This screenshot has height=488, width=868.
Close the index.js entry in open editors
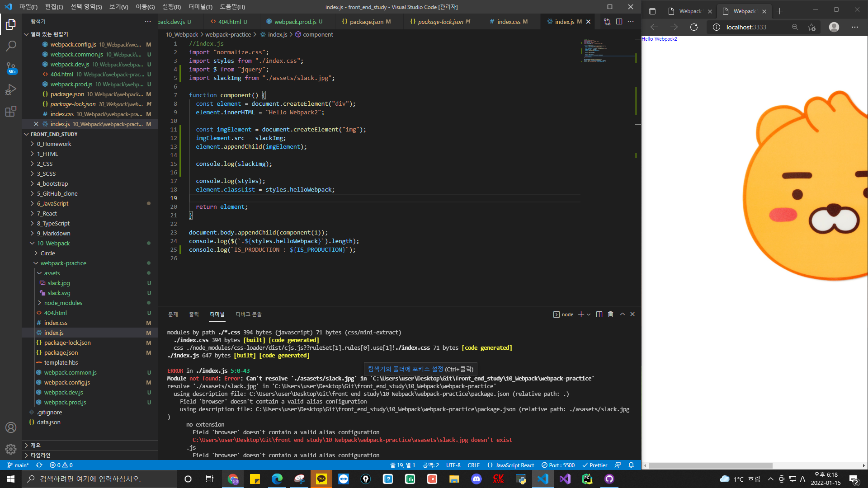point(36,124)
